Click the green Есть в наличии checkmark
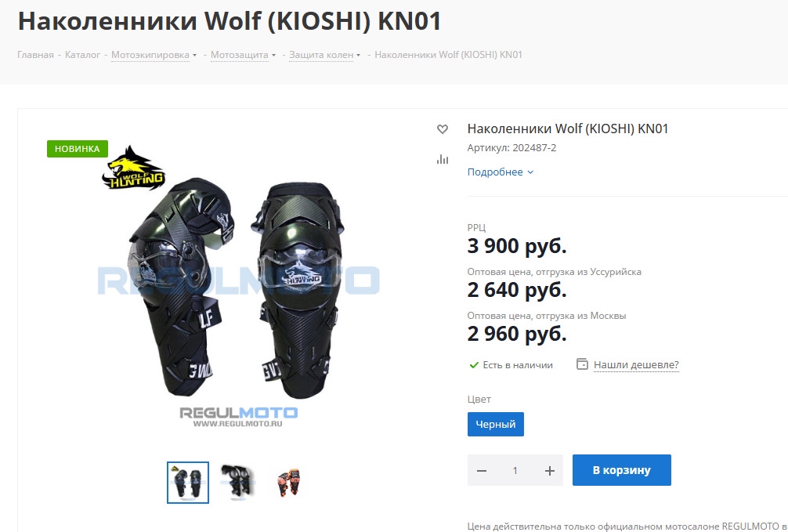This screenshot has width=788, height=532. [x=473, y=365]
